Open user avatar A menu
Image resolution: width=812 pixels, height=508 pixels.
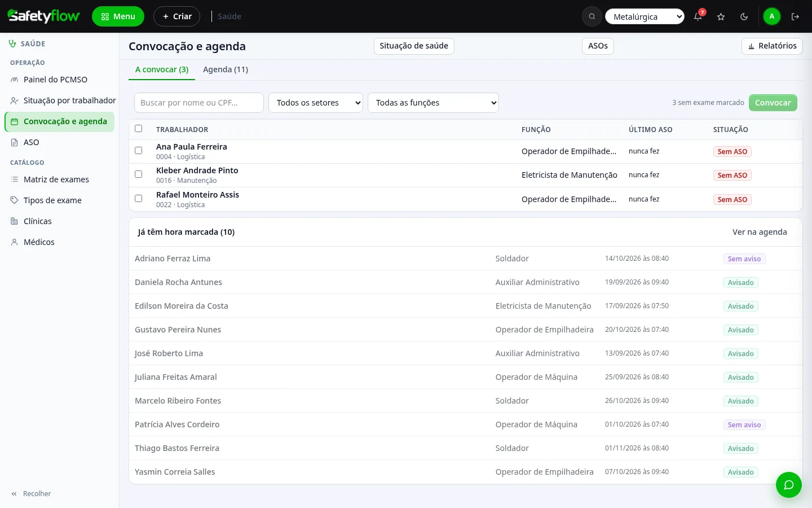[x=771, y=16]
